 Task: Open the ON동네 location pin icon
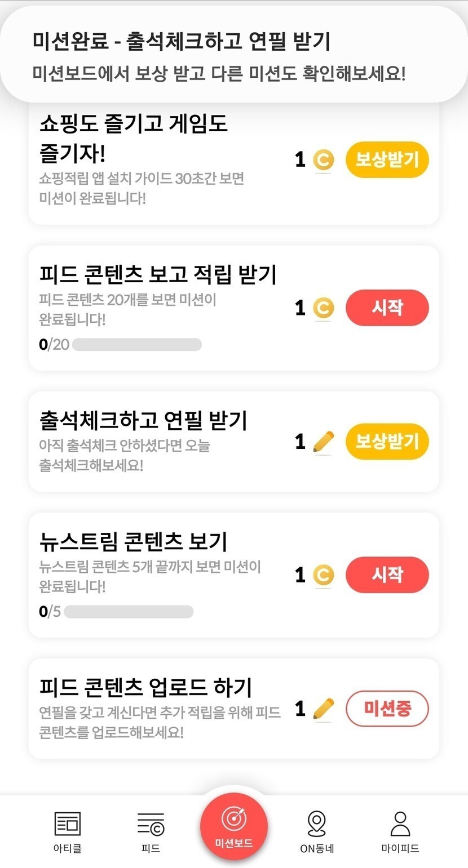click(x=317, y=824)
